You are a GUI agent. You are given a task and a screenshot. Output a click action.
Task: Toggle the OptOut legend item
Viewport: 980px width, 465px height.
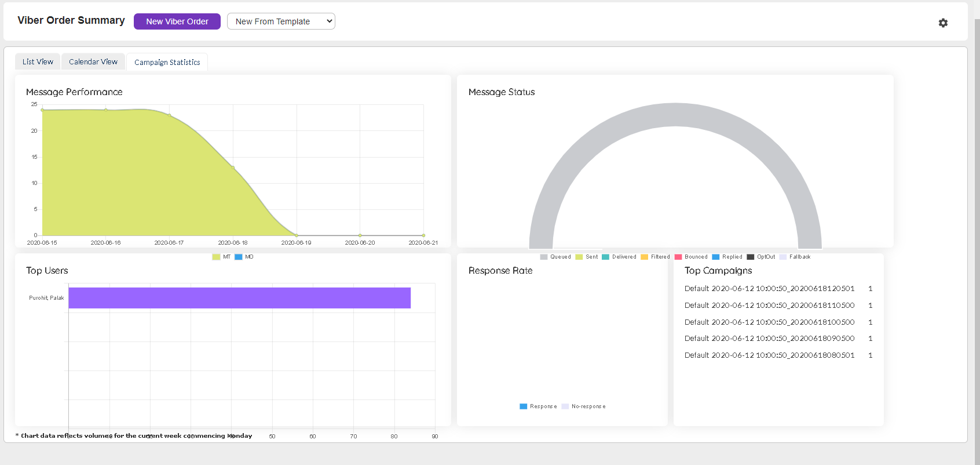[x=751, y=257]
